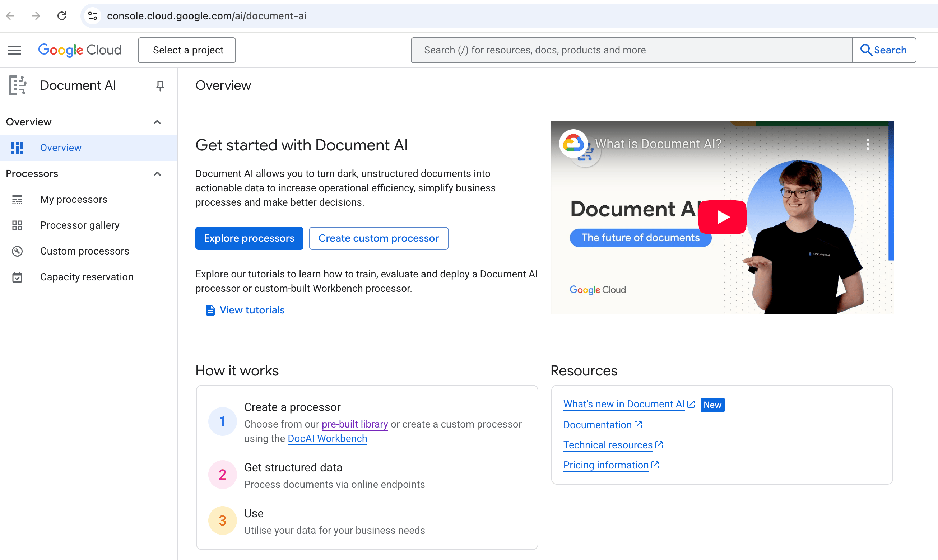Click Create custom processor button

[379, 238]
